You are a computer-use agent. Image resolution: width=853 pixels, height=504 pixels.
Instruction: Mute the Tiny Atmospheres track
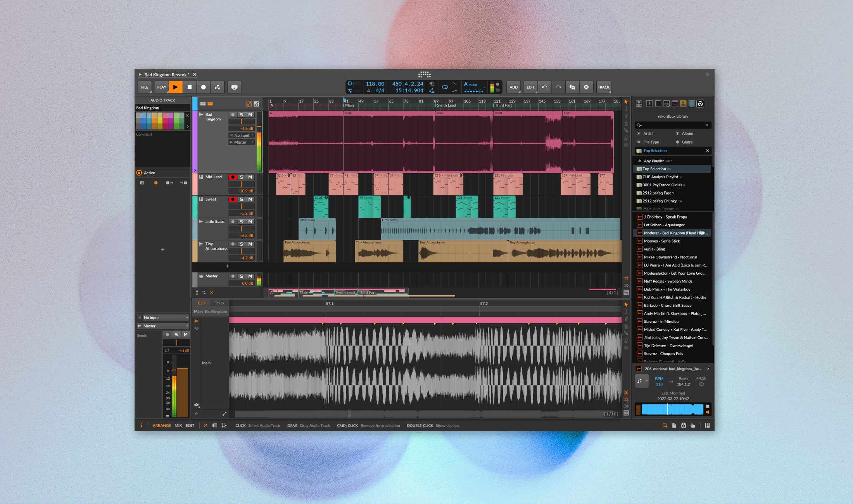(x=250, y=244)
